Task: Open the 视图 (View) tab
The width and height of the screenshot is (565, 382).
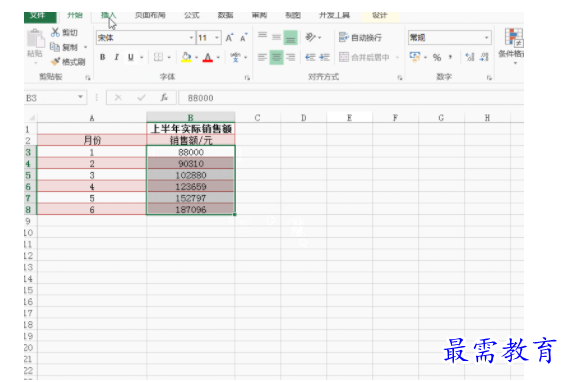Action: tap(293, 15)
